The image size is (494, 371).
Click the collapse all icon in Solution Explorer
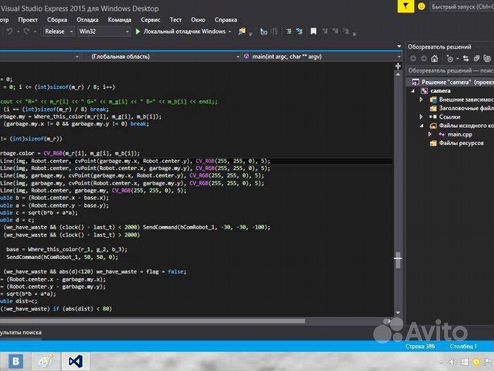tap(477, 59)
